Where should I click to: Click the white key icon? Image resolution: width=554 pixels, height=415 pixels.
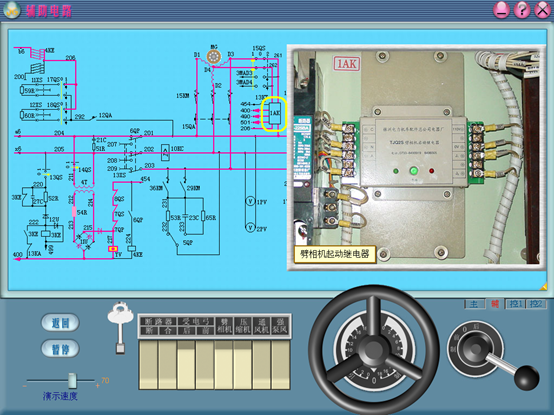pos(120,327)
